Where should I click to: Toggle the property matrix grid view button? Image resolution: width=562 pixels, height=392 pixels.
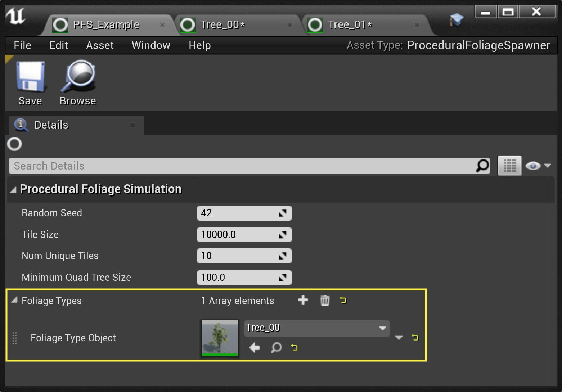point(509,166)
